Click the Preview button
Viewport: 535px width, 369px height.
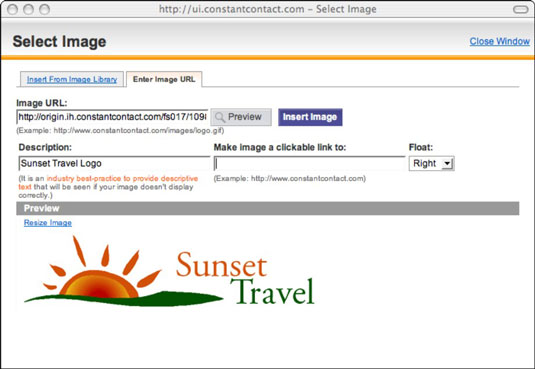coord(241,117)
